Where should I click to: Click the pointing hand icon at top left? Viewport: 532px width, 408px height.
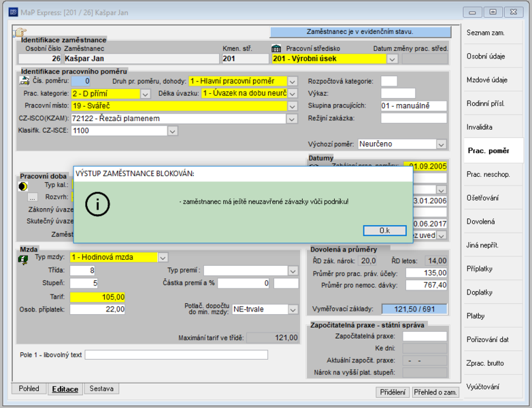point(20,32)
